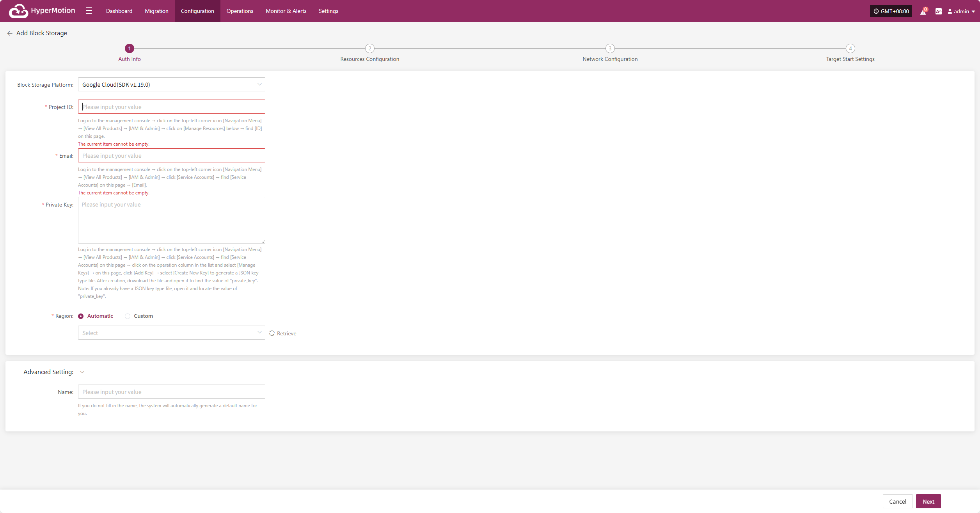Viewport: 980px width, 513px height.
Task: Open the Monitor & Alerts menu
Action: (286, 11)
